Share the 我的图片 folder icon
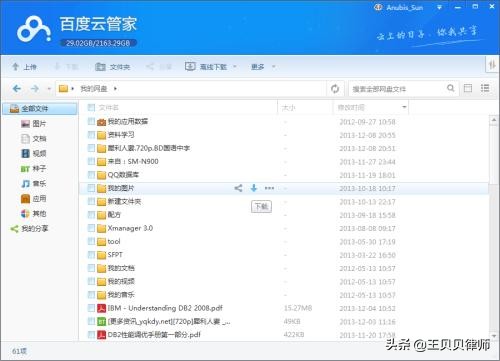Image resolution: width=500 pixels, height=361 pixels. click(238, 188)
